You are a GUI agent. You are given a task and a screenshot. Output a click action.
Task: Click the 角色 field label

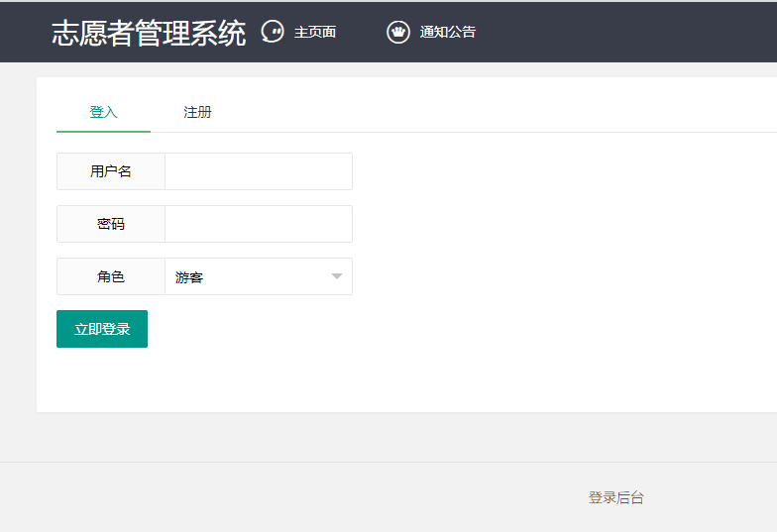click(x=111, y=276)
